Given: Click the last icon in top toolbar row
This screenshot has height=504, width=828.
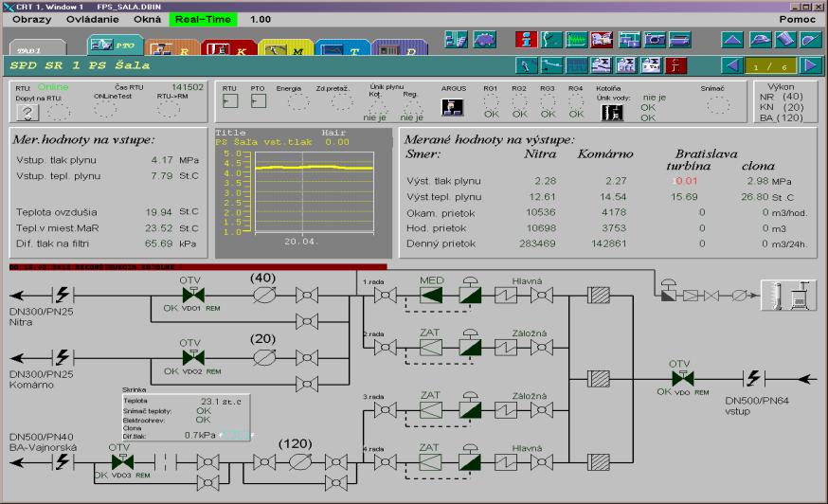Looking at the screenshot, I should 811,40.
